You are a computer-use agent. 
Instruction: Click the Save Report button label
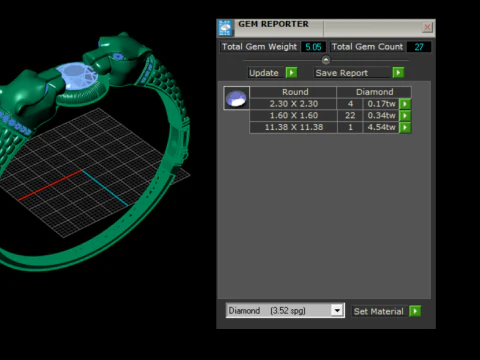point(353,73)
